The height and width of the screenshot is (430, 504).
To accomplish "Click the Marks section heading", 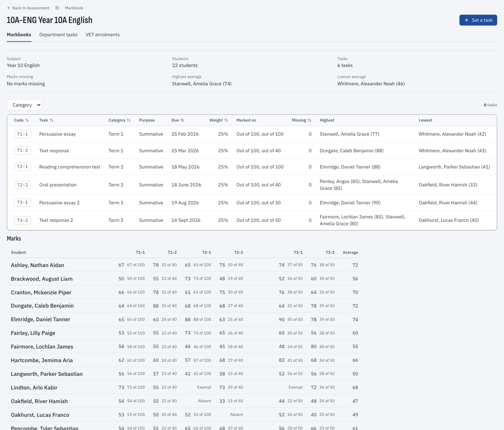I will (14, 238).
